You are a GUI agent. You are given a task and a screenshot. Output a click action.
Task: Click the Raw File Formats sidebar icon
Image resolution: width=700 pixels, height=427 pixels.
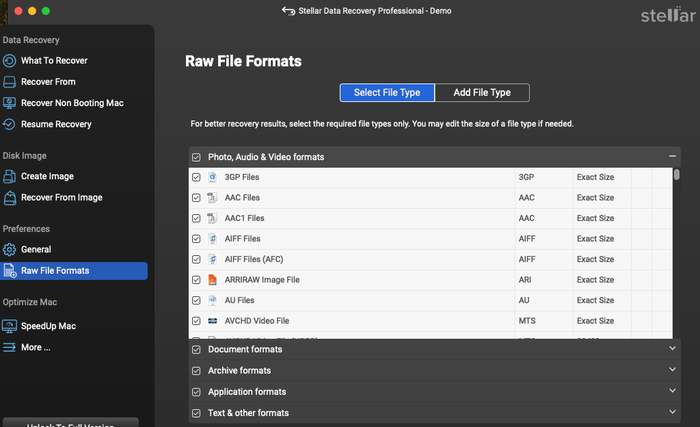click(x=10, y=271)
